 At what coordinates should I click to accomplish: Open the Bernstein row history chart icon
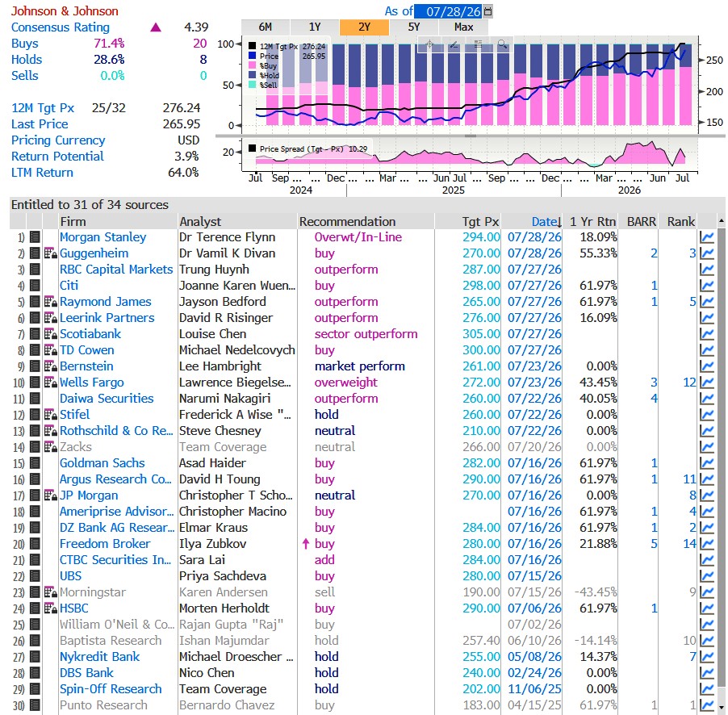(707, 366)
